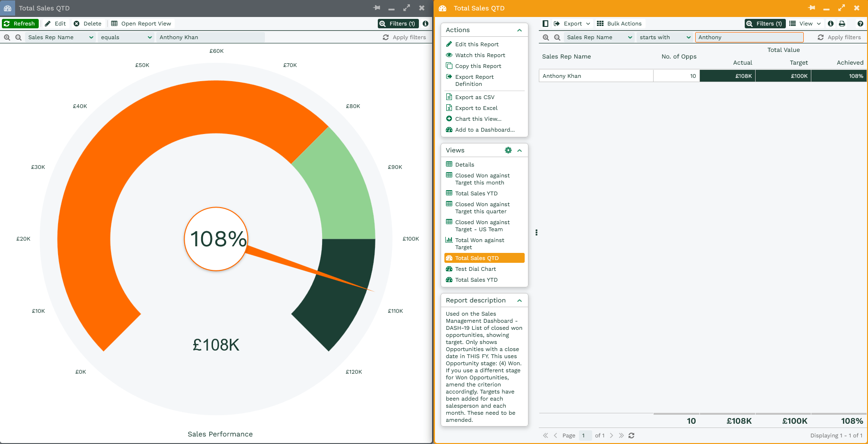Click info icon next to left Filters button
This screenshot has height=444, width=868.
[425, 24]
